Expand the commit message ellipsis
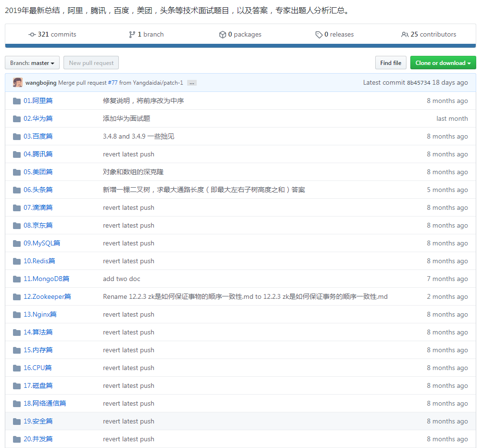 point(192,83)
